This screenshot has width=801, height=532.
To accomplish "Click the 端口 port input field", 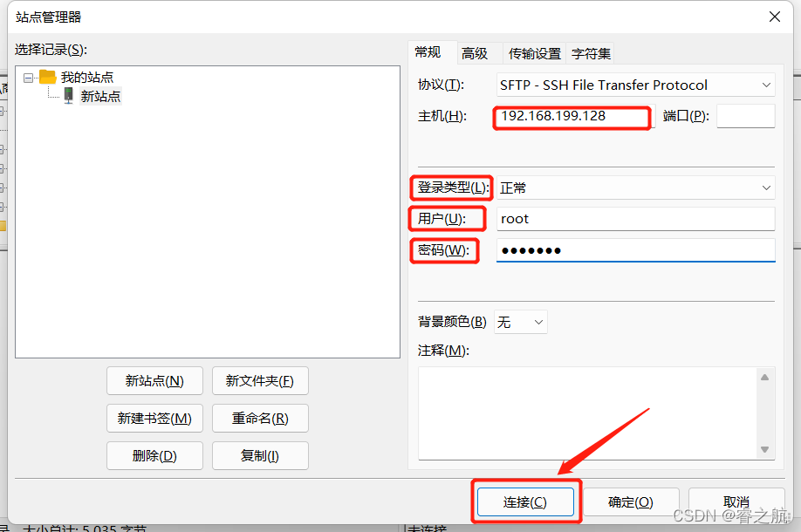I will (746, 116).
